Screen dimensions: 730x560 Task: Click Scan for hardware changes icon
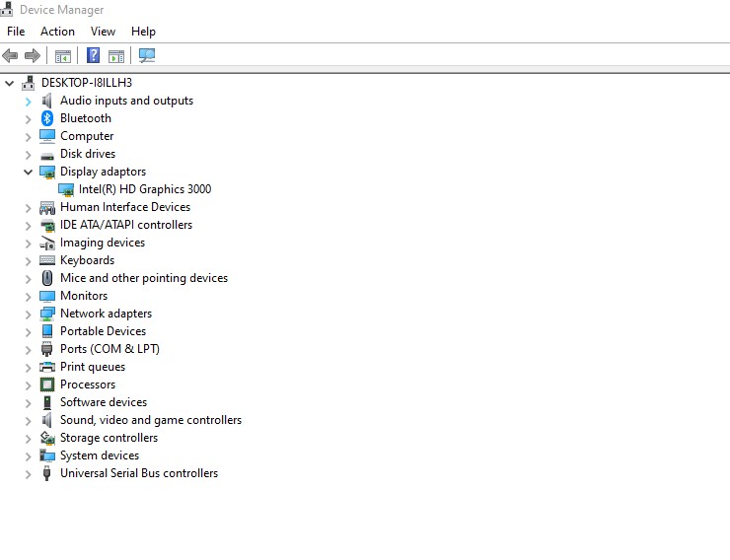(147, 56)
